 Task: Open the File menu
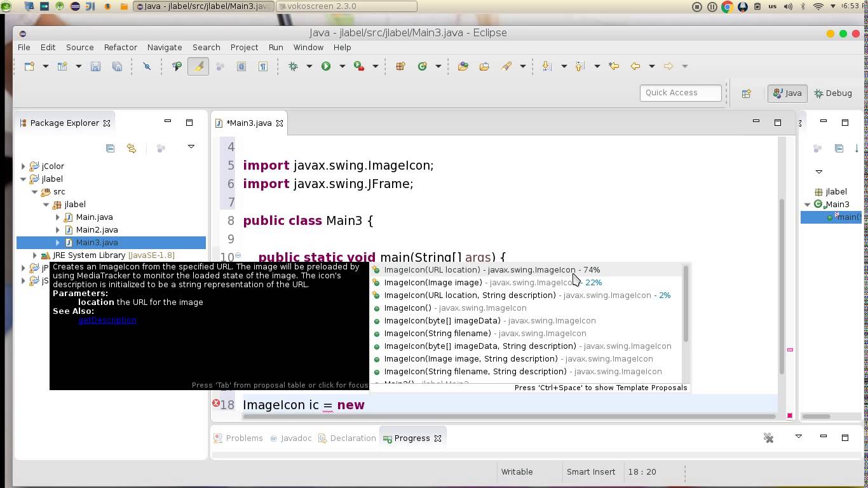coord(24,47)
